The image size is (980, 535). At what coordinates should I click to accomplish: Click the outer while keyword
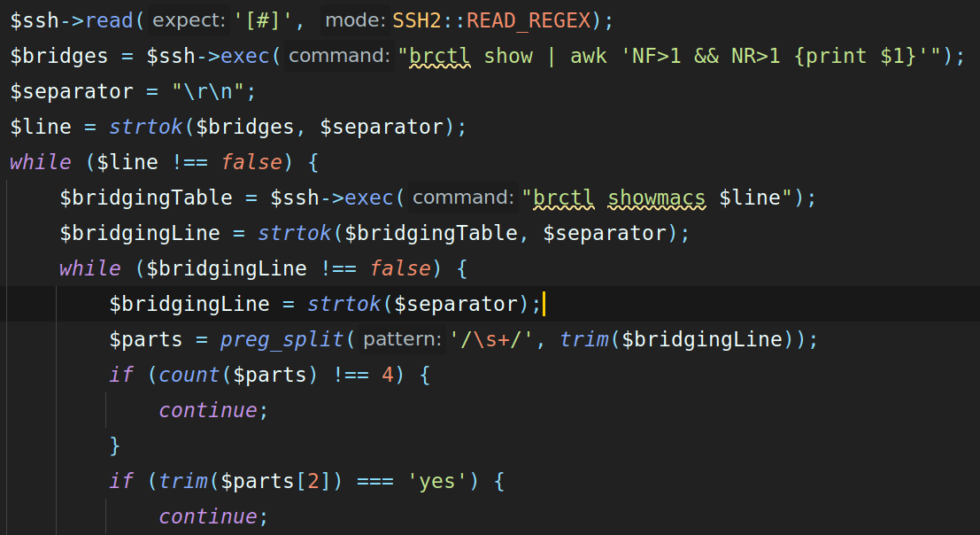click(x=41, y=162)
